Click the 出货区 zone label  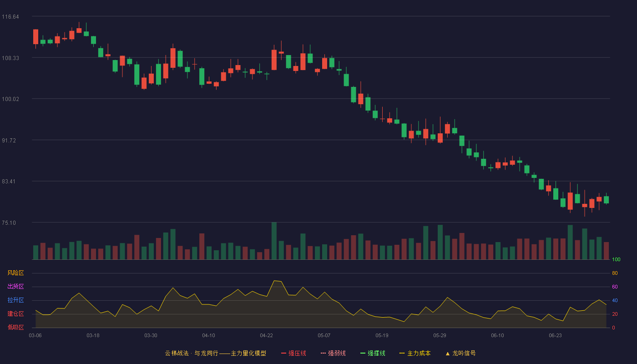(16, 287)
